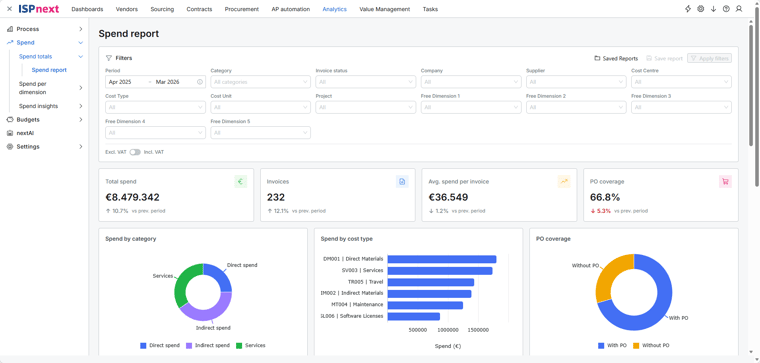Open the Supplier dropdown
The image size is (760, 363).
(x=576, y=82)
